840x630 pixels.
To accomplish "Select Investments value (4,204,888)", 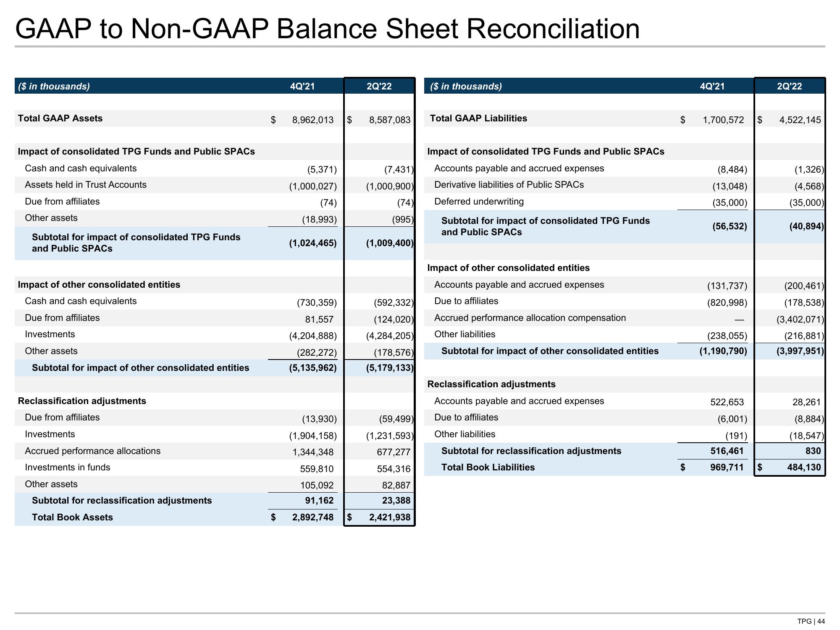I will [313, 336].
